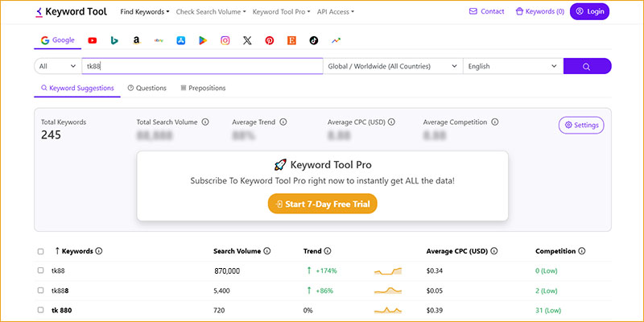Click the tk 880 trend sparkline chart

click(x=388, y=310)
